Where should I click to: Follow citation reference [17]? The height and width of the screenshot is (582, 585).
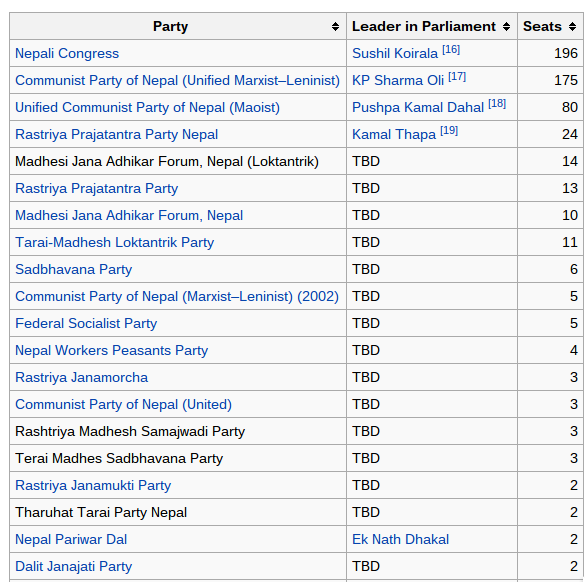[457, 76]
